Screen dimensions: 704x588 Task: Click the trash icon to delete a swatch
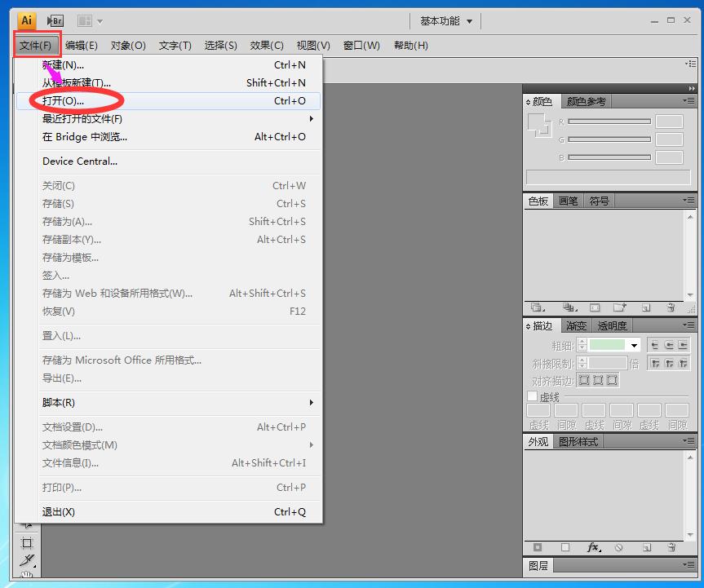click(x=671, y=307)
